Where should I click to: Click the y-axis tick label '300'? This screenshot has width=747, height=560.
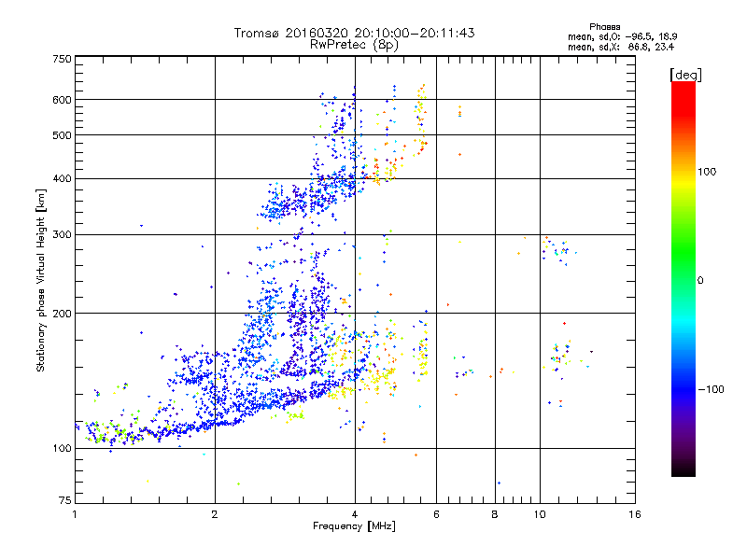(x=62, y=234)
